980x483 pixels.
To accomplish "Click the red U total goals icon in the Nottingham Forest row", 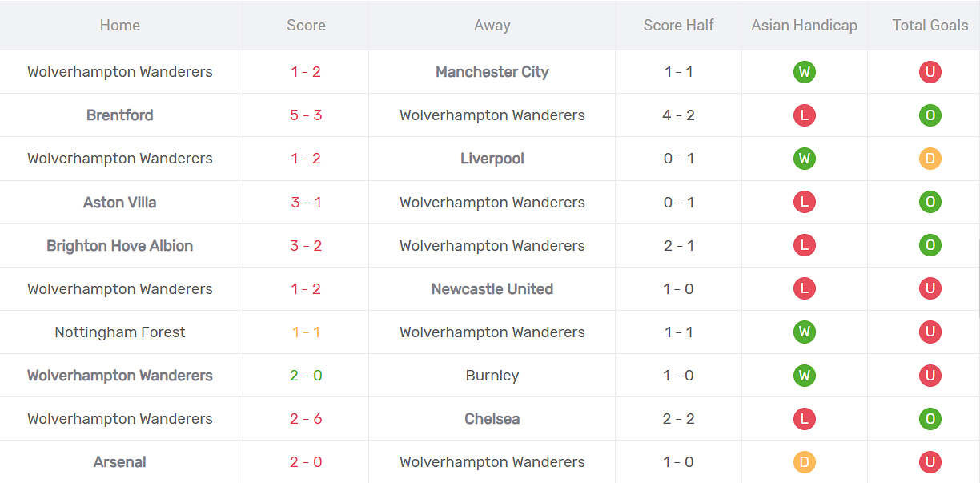I will point(930,332).
